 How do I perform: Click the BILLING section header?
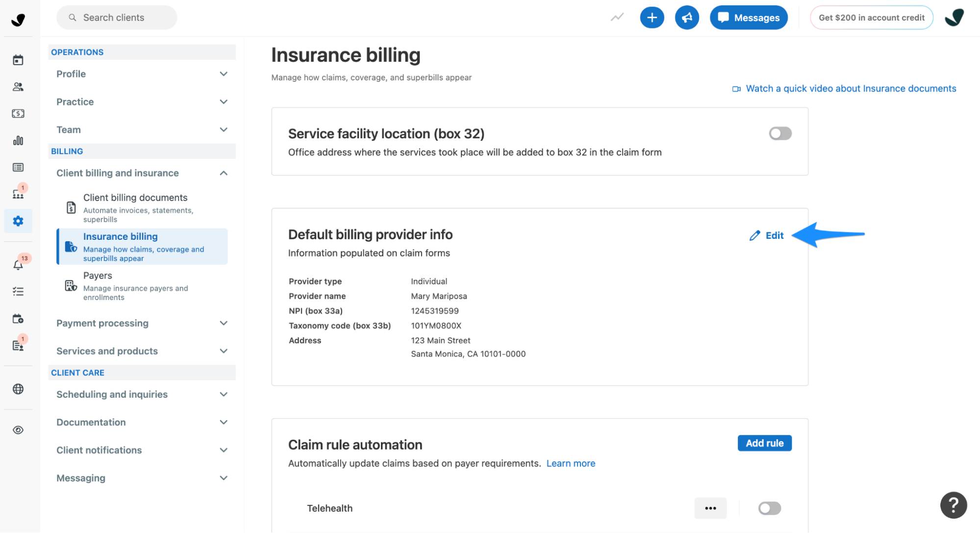tap(142, 152)
